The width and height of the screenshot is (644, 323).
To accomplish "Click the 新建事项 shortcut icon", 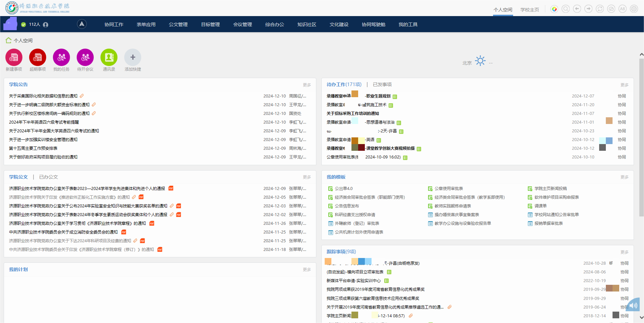I will pyautogui.click(x=14, y=58).
